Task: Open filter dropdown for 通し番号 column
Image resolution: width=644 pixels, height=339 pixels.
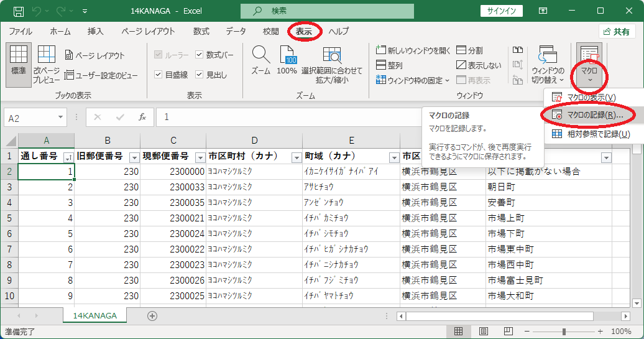Action: [x=68, y=157]
